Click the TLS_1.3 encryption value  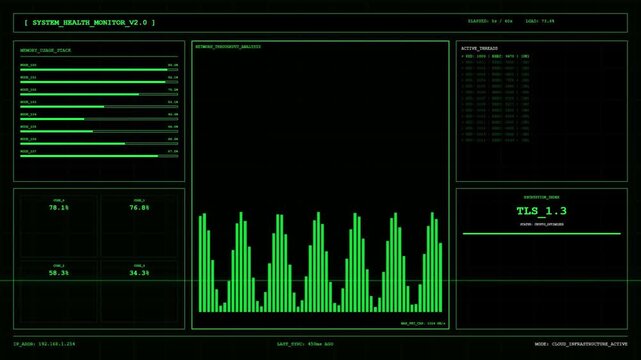541,211
